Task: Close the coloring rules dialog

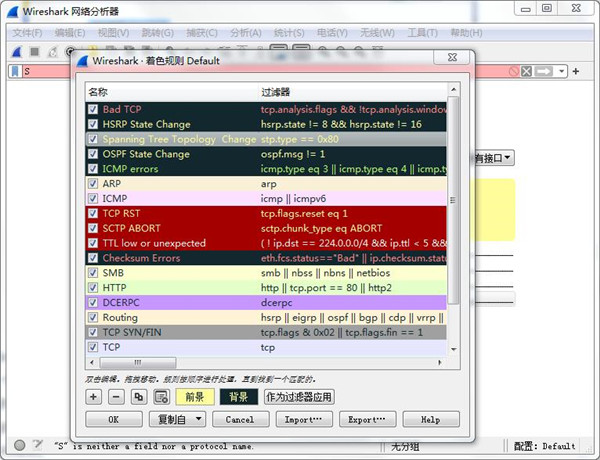Action: [452, 57]
